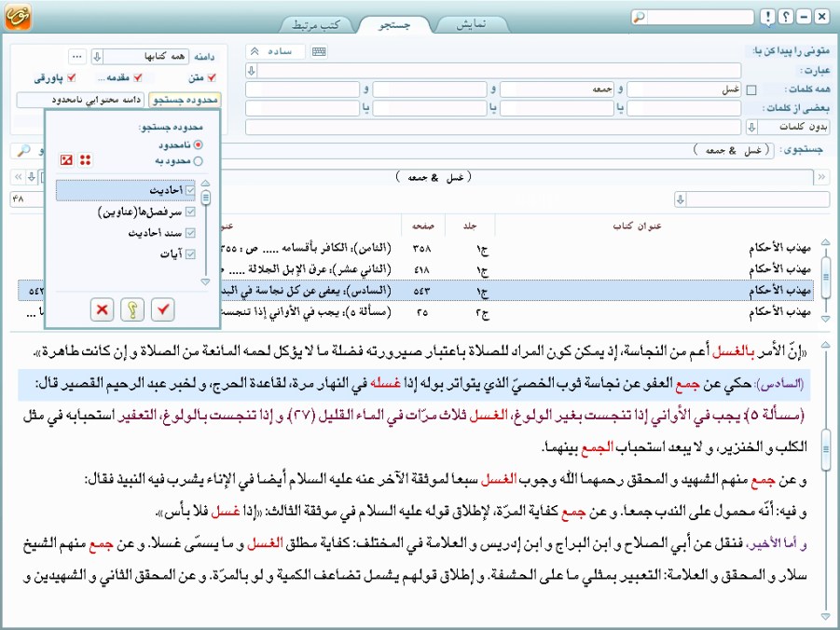Toggle the متن checkbox
This screenshot has width=840, height=630.
[212, 78]
